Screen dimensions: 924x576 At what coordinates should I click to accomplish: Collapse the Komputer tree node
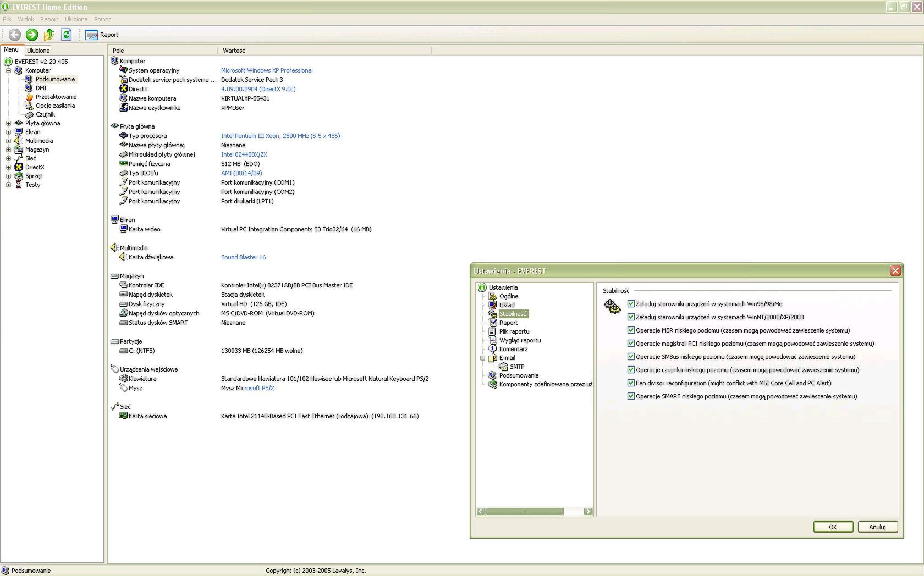pyautogui.click(x=8, y=70)
